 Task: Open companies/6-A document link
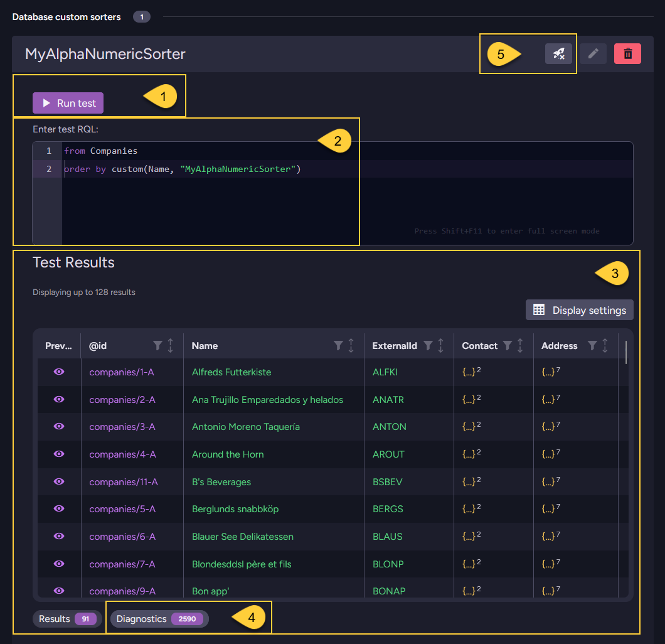[122, 537]
